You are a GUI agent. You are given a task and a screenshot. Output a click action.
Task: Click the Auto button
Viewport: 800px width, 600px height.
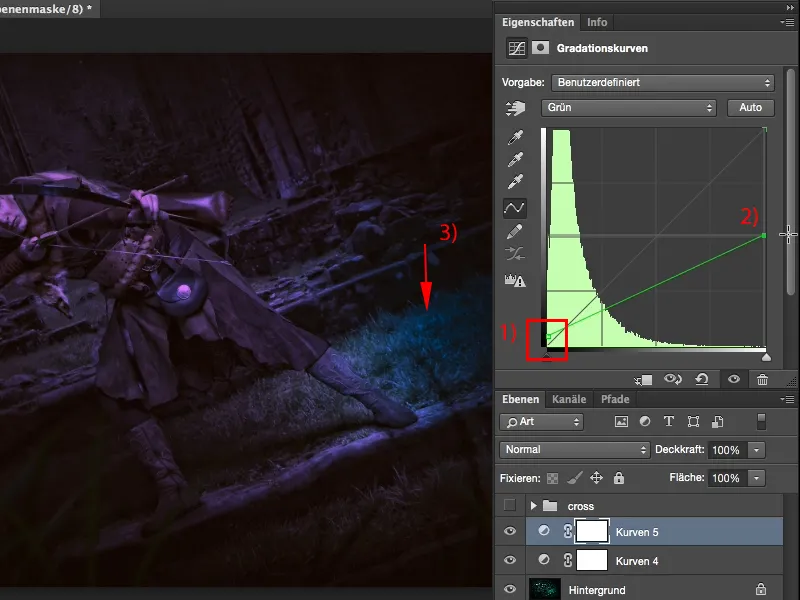point(751,108)
